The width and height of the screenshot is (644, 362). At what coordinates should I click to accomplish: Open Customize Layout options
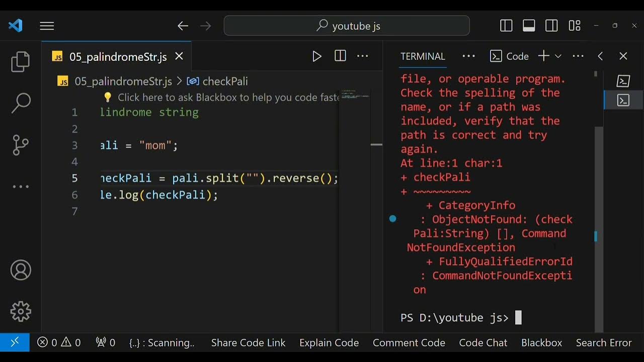[x=575, y=26]
